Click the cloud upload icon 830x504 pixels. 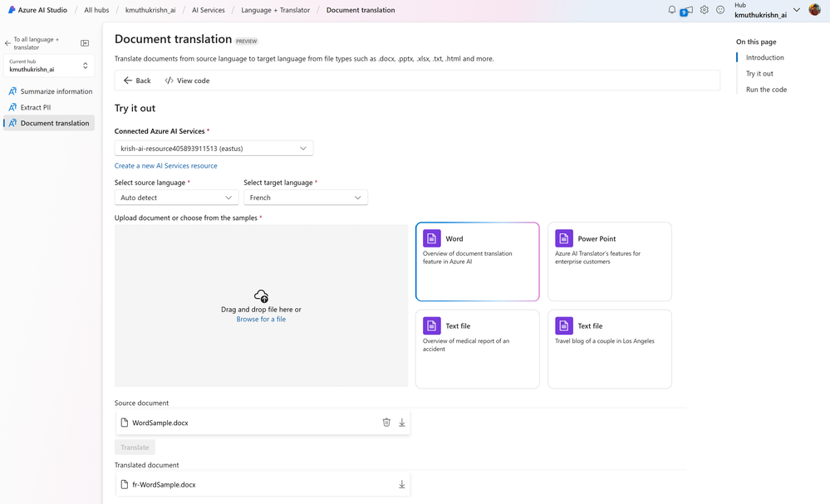261,296
